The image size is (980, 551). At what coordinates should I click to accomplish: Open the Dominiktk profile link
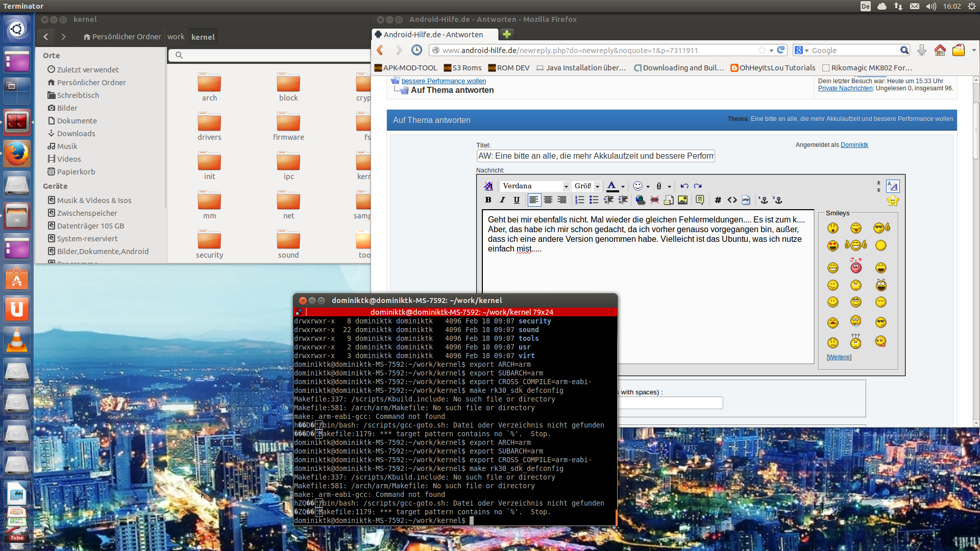854,145
